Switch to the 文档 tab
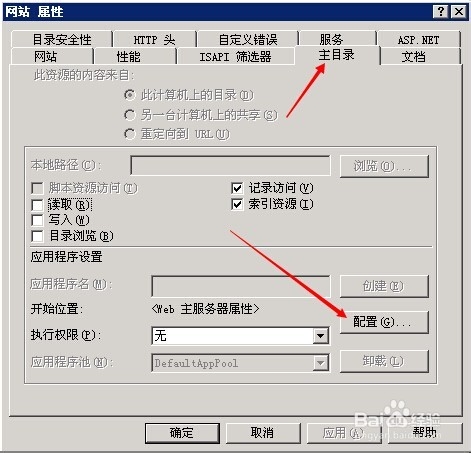This screenshot has height=453, width=471. tap(413, 56)
